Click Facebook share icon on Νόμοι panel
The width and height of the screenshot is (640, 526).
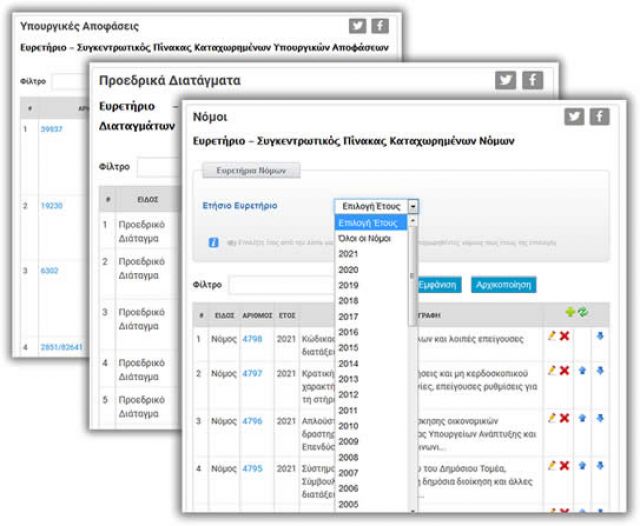[x=599, y=116]
